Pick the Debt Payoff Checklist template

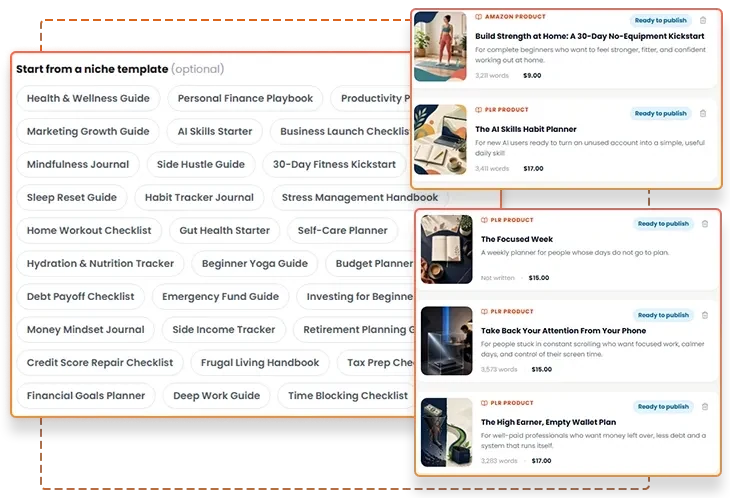click(81, 296)
